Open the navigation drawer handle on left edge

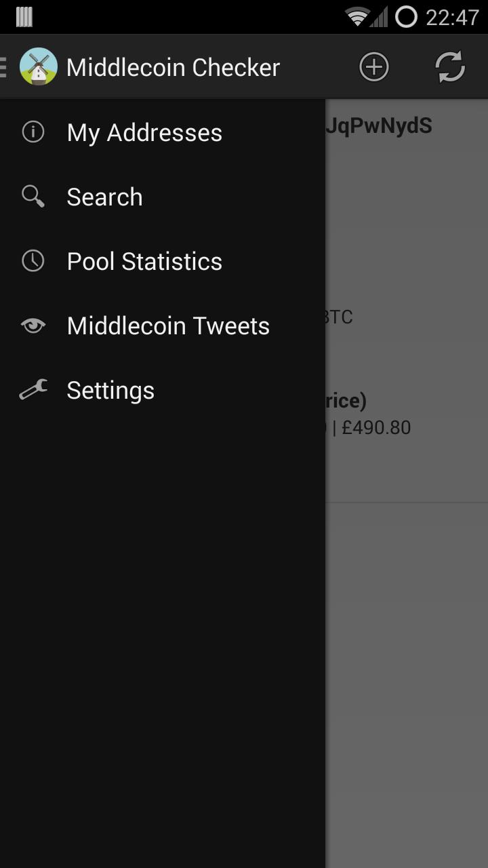coord(3,66)
